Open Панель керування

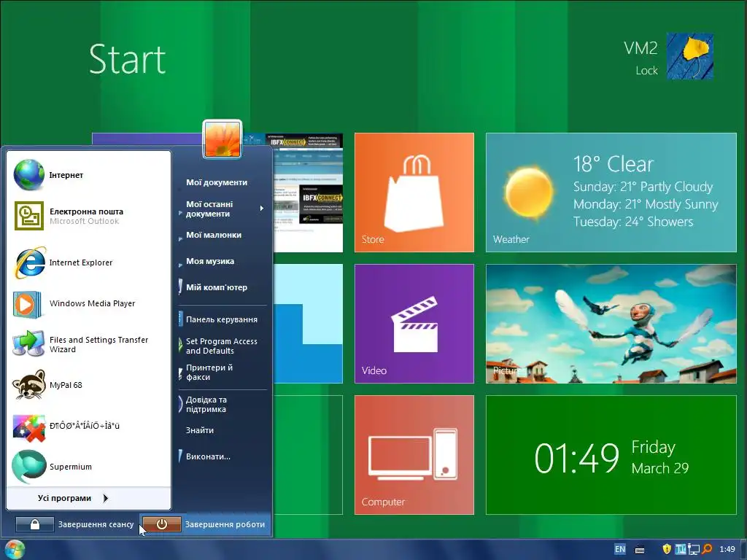point(222,319)
